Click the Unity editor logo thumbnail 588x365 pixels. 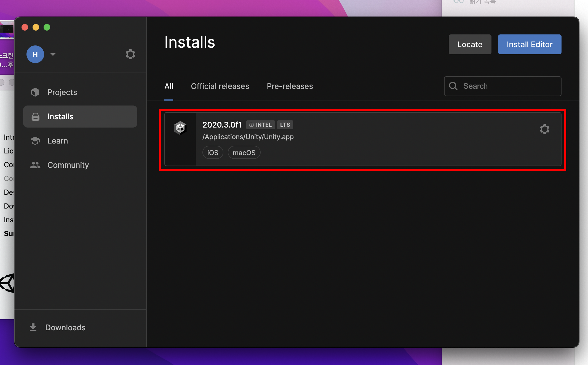(x=180, y=128)
